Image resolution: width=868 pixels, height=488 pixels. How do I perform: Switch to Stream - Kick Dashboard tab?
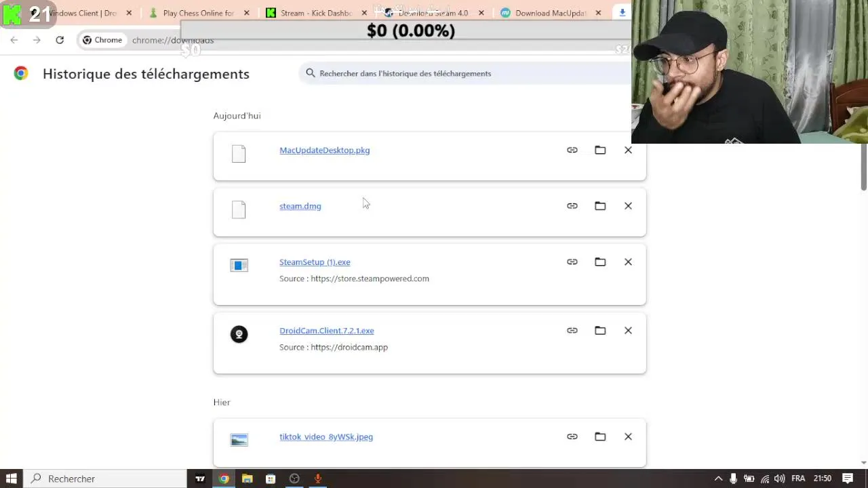pyautogui.click(x=316, y=13)
